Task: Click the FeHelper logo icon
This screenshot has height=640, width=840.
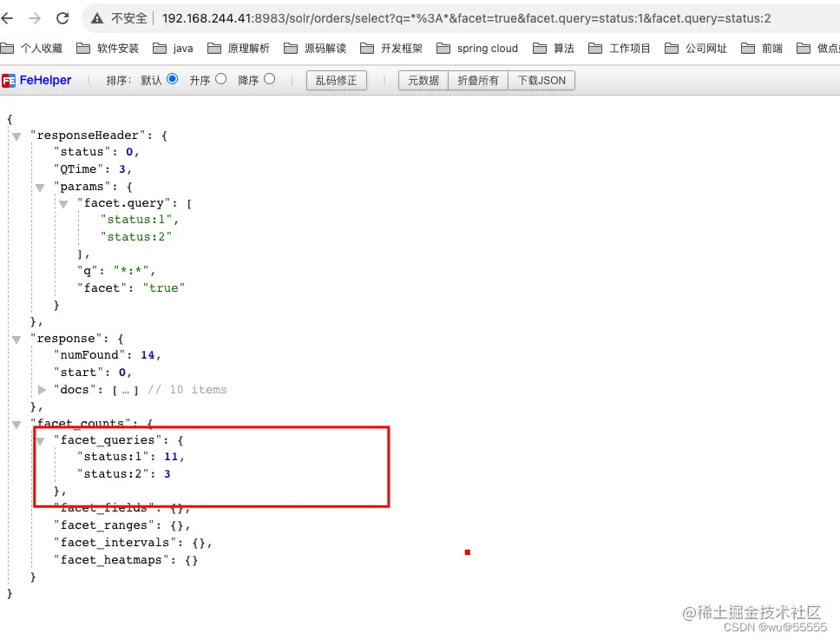Action: coord(9,81)
